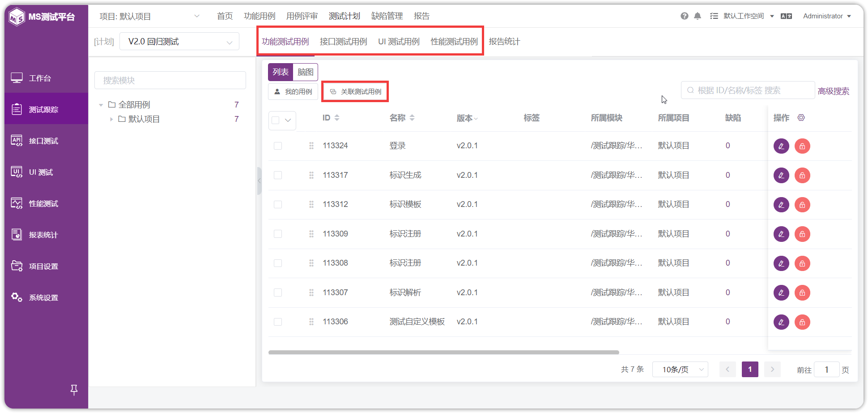Open the plan V2.0 回归测试 dropdown
The width and height of the screenshot is (868, 413).
pos(179,42)
